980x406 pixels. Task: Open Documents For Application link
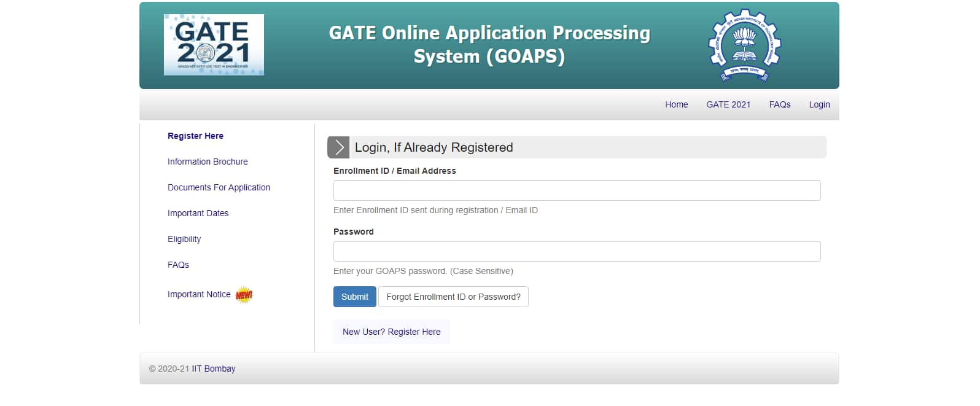219,187
